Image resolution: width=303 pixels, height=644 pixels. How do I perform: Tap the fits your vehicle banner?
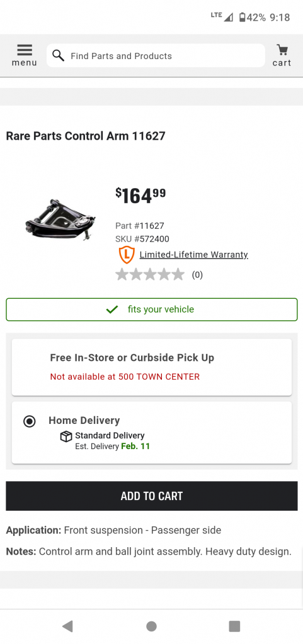[152, 309]
